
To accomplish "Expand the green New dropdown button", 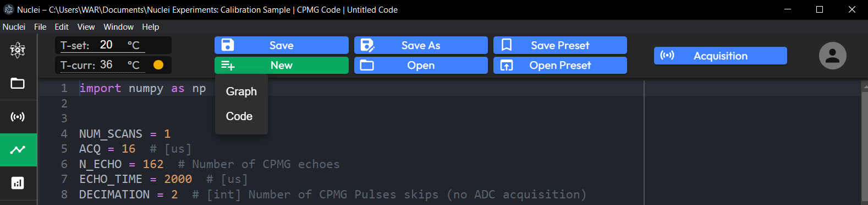I will pos(282,65).
